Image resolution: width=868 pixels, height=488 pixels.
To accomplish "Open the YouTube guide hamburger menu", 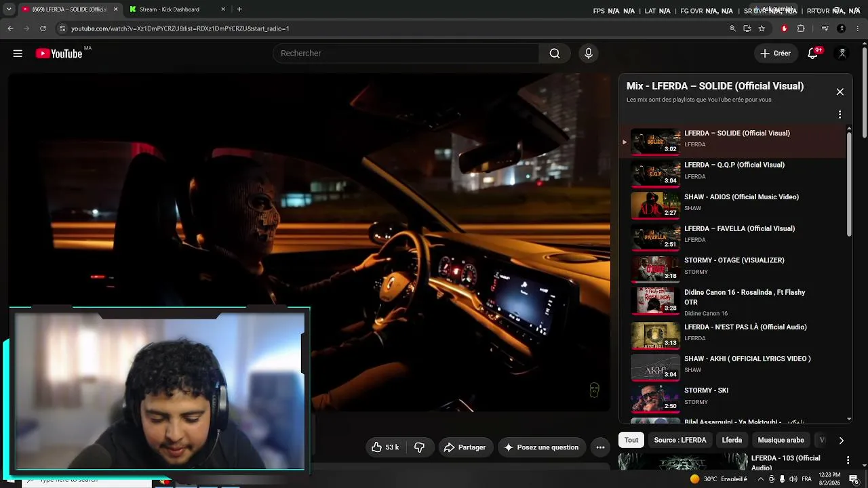I will tap(18, 54).
